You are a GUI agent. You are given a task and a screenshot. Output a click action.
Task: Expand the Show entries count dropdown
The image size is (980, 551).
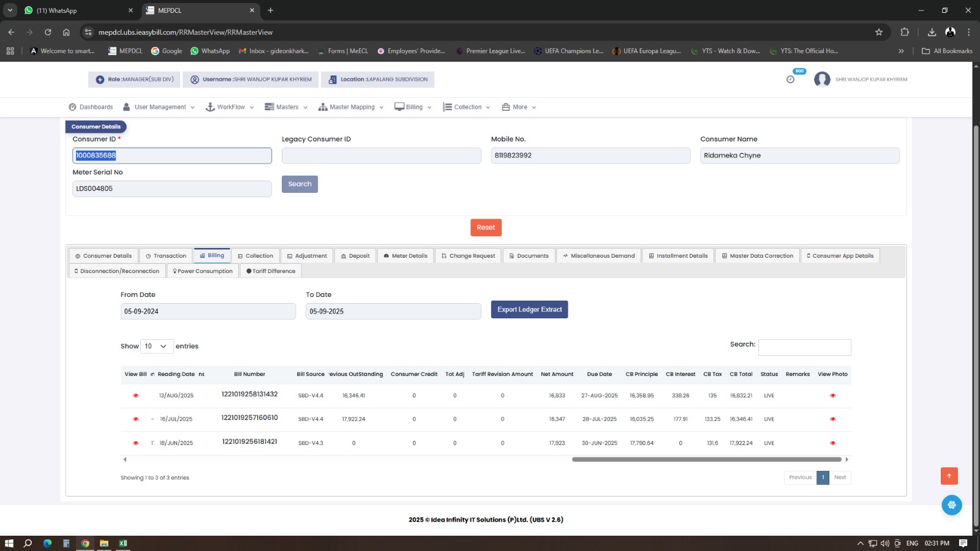point(157,347)
